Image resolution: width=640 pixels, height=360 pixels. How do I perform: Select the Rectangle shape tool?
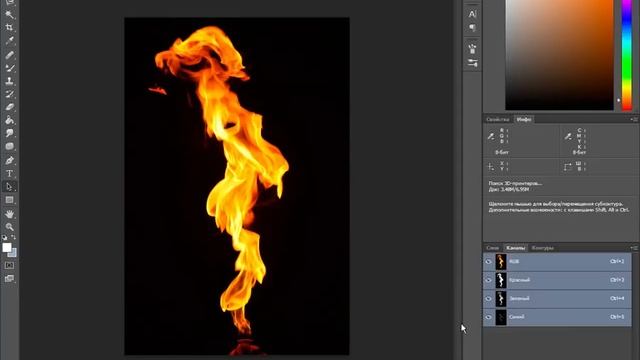pyautogui.click(x=9, y=200)
